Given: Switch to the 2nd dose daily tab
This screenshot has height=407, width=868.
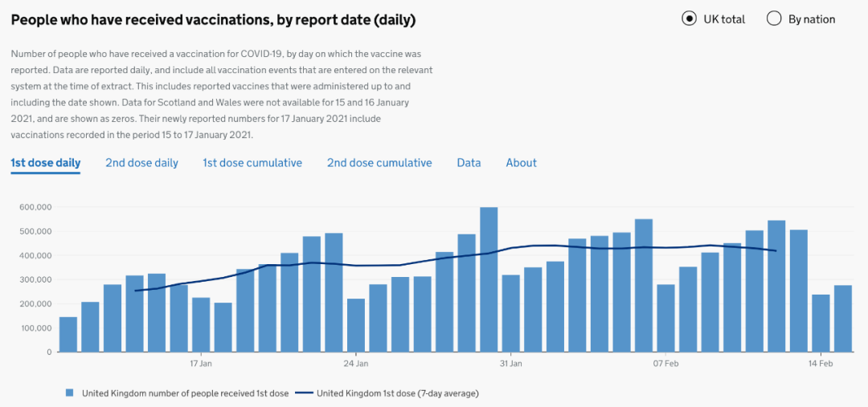Looking at the screenshot, I should coord(141,163).
